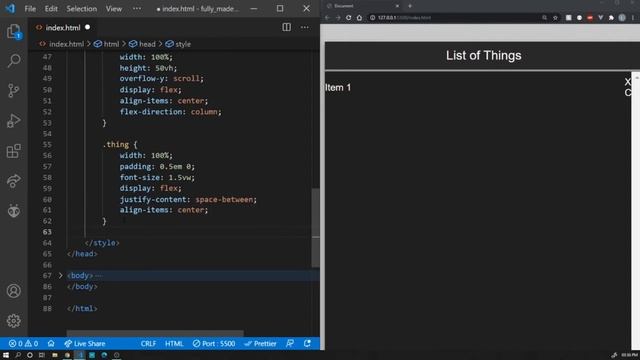640x360 pixels.
Task: Open the Selection menu
Action: (82, 9)
